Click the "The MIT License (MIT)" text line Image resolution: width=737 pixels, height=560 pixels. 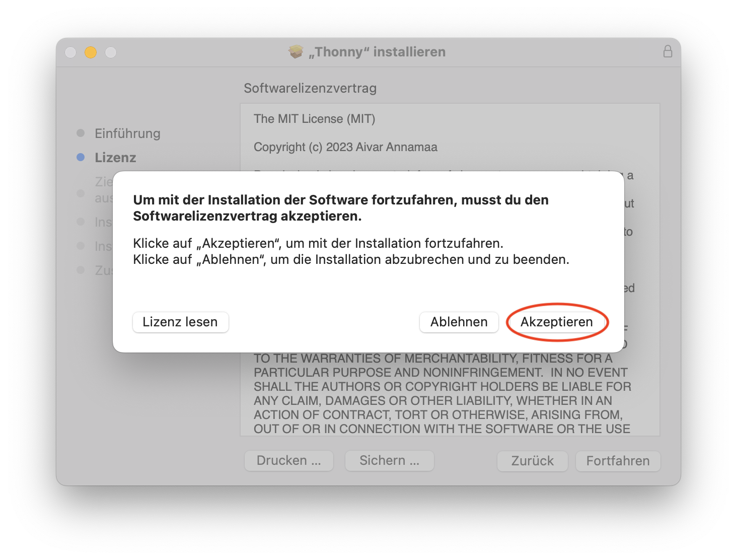314,119
